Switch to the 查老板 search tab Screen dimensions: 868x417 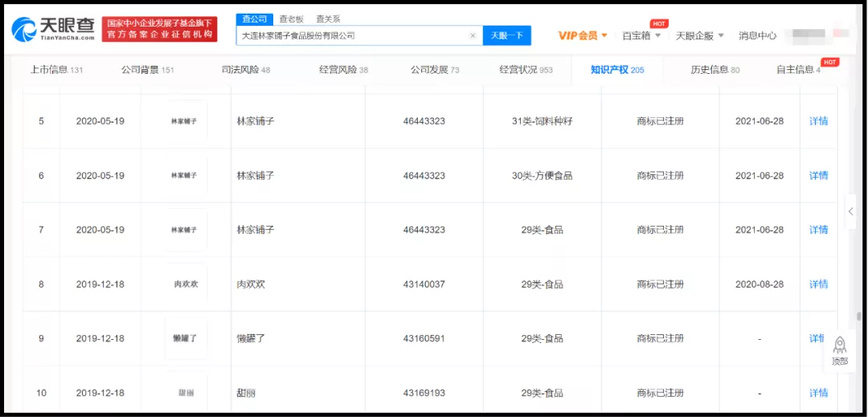291,18
